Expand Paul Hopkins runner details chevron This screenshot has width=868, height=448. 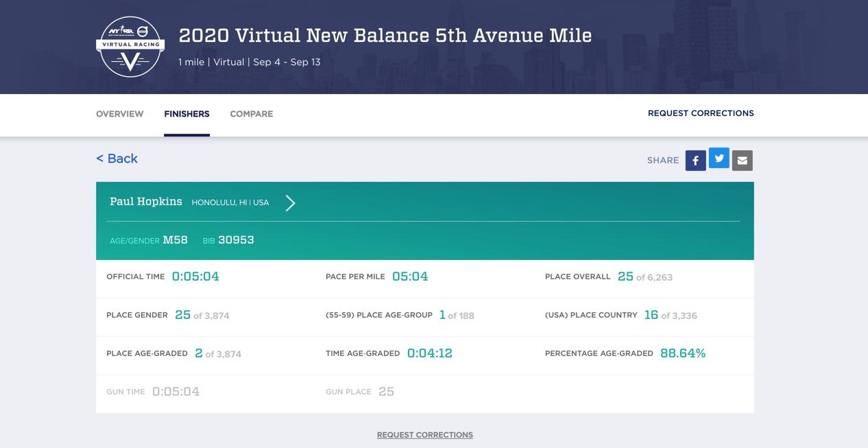290,203
